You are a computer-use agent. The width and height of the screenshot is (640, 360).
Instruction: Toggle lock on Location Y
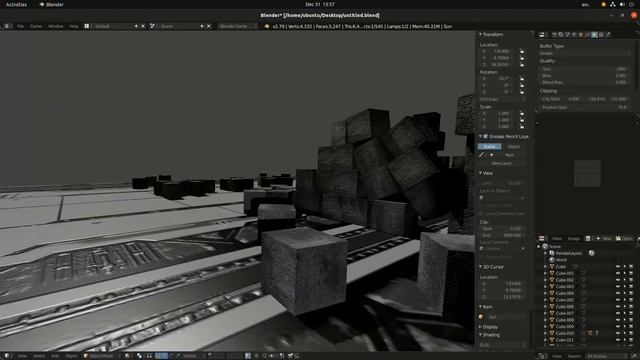pyautogui.click(x=522, y=58)
